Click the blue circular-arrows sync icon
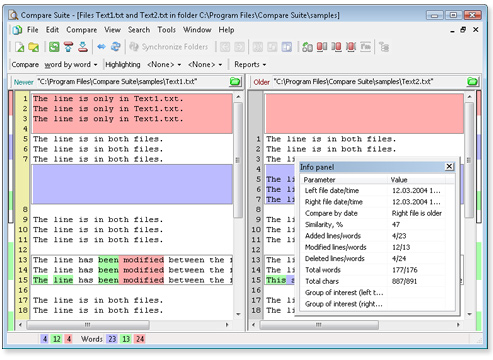The image size is (493, 360). (x=116, y=47)
